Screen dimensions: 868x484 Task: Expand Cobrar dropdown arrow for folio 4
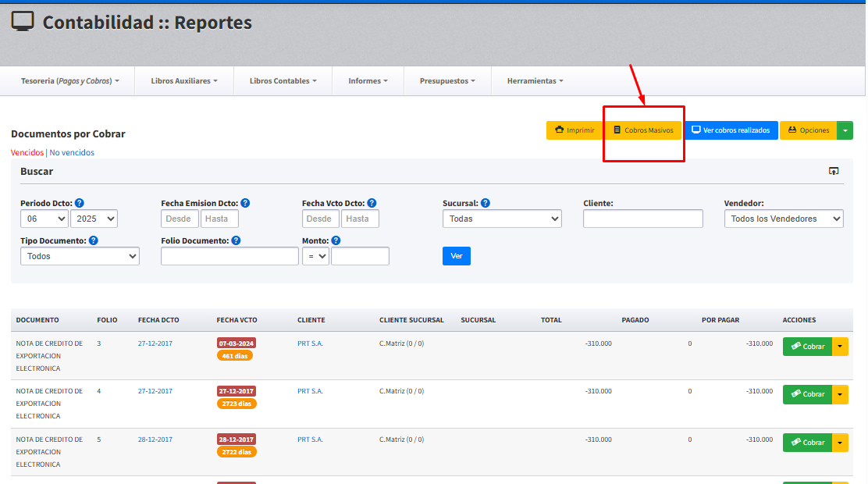pyautogui.click(x=841, y=394)
